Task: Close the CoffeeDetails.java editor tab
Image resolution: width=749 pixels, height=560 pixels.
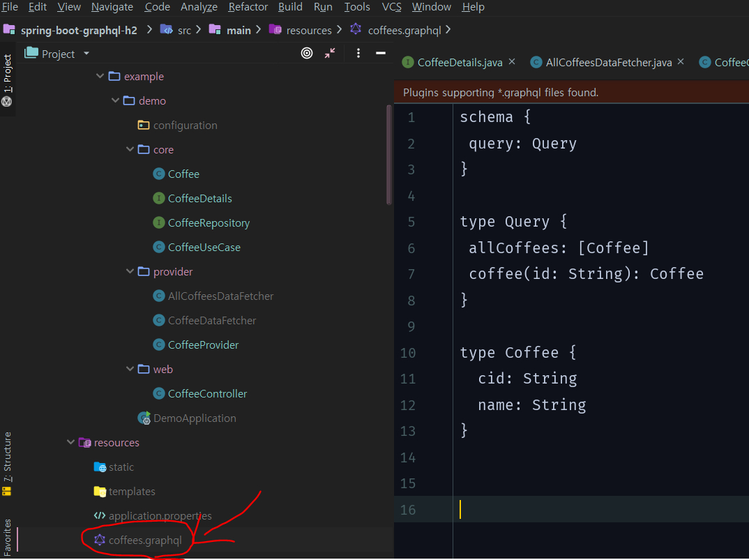Action: (512, 61)
